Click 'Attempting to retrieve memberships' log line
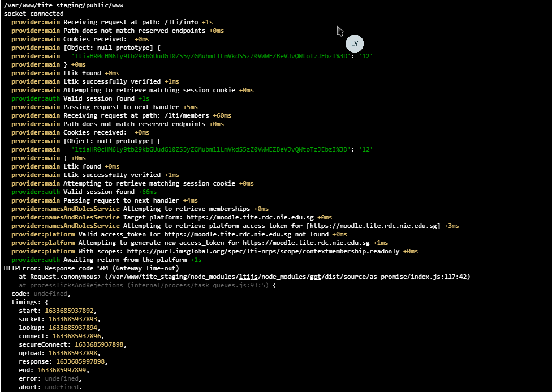552x392 pixels. point(140,209)
